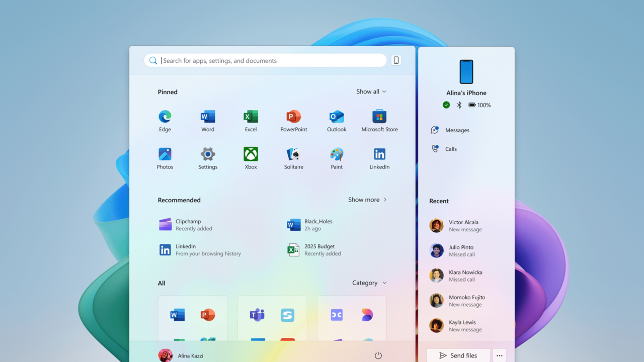Click the search input field
The width and height of the screenshot is (644, 362).
266,60
